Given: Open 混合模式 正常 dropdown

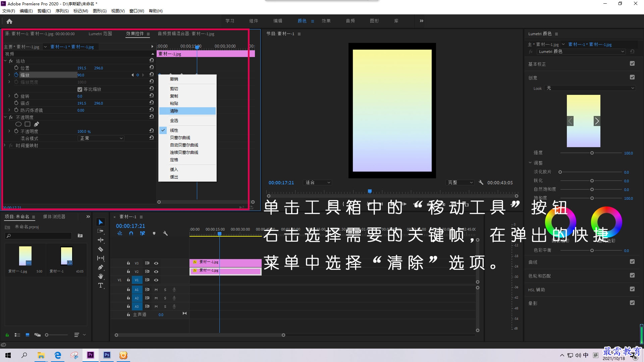Looking at the screenshot, I should click(x=101, y=138).
